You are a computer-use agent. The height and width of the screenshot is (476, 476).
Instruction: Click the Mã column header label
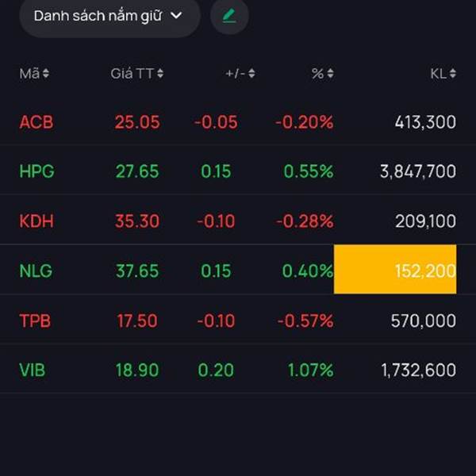[29, 74]
